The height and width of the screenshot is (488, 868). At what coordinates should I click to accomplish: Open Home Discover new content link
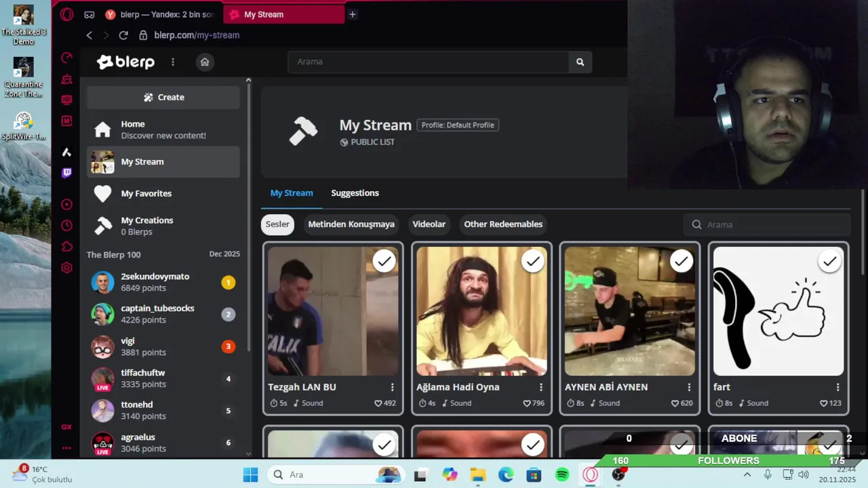[x=163, y=129]
